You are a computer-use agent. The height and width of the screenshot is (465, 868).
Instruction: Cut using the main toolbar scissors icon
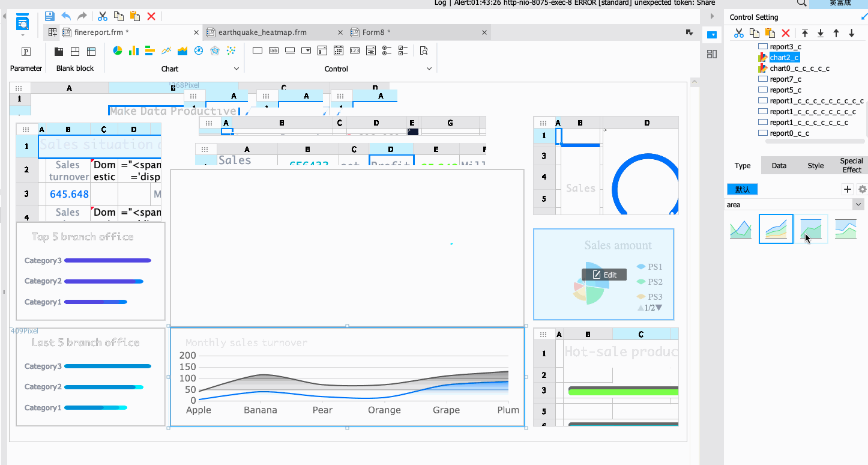tap(103, 16)
